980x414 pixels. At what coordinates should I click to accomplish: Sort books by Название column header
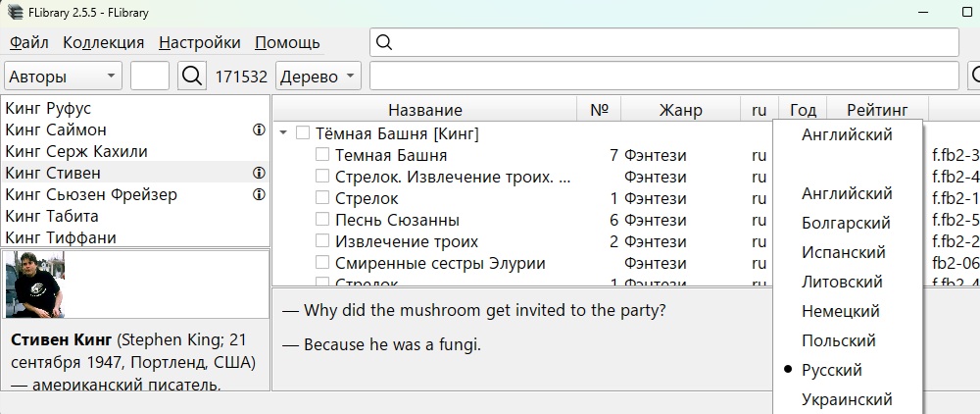425,110
